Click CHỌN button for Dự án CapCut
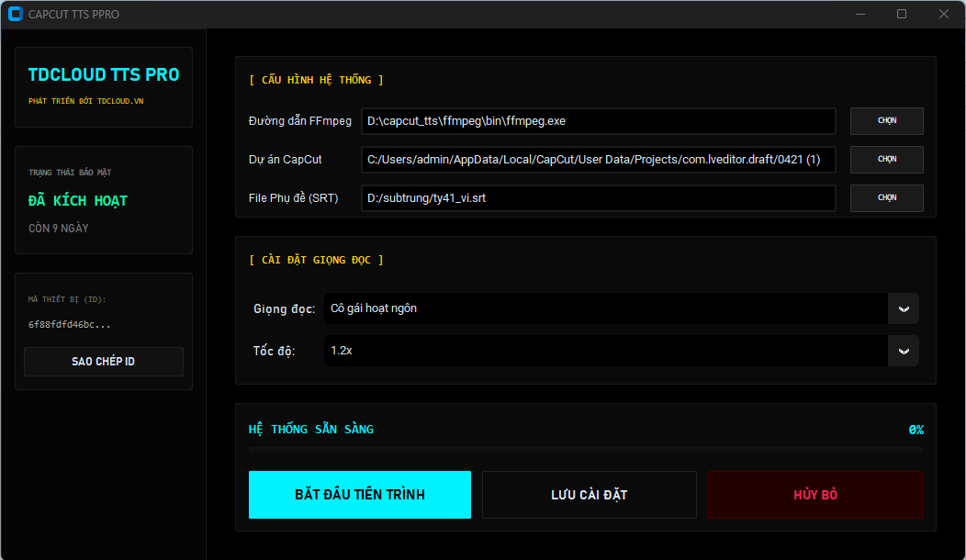The image size is (966, 560). 886,160
